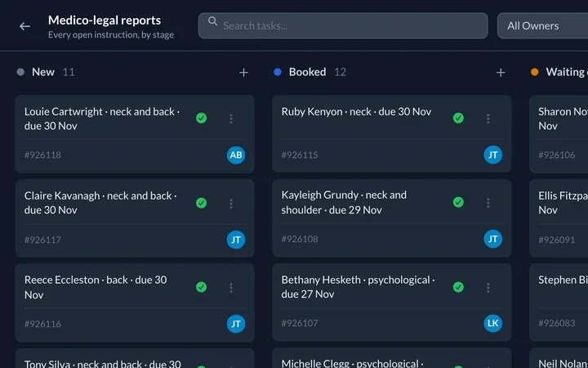
Task: Click JT avatar on card #926117
Action: click(x=236, y=240)
